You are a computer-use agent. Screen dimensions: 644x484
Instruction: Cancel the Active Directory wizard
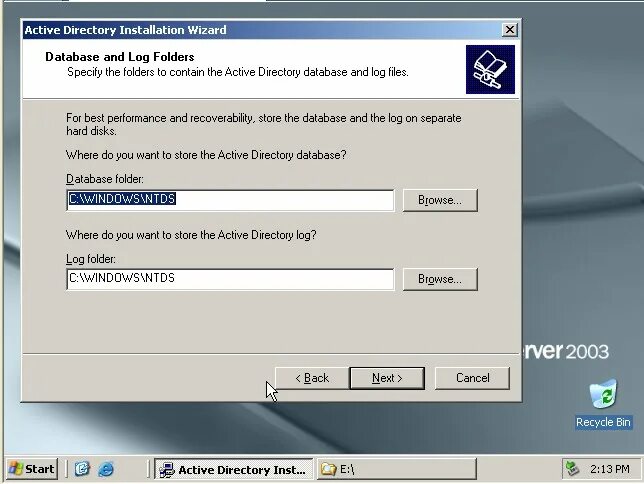(x=472, y=378)
